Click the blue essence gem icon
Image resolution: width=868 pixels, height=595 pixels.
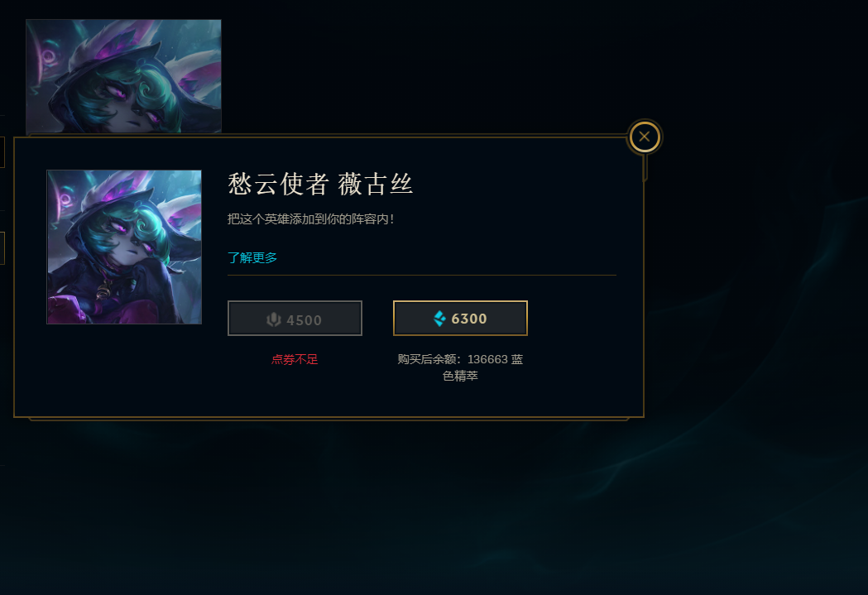point(439,319)
